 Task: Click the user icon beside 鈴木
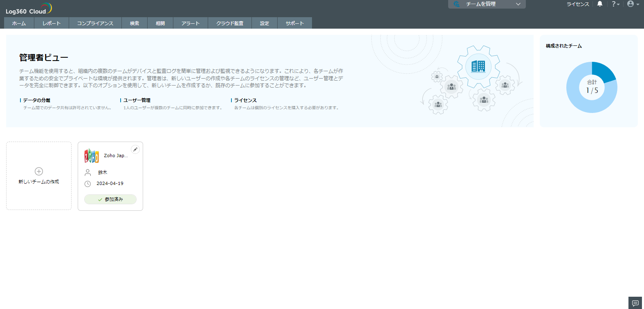pyautogui.click(x=88, y=172)
